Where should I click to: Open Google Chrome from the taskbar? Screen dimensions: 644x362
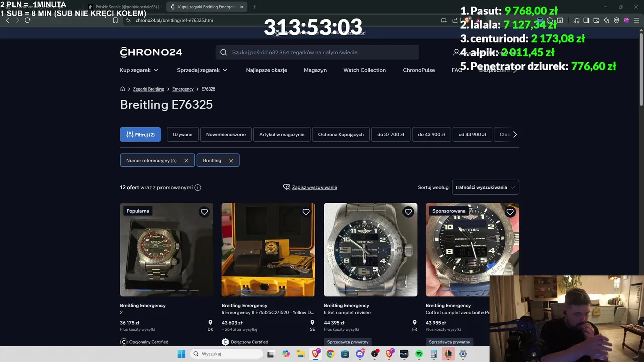(x=330, y=354)
